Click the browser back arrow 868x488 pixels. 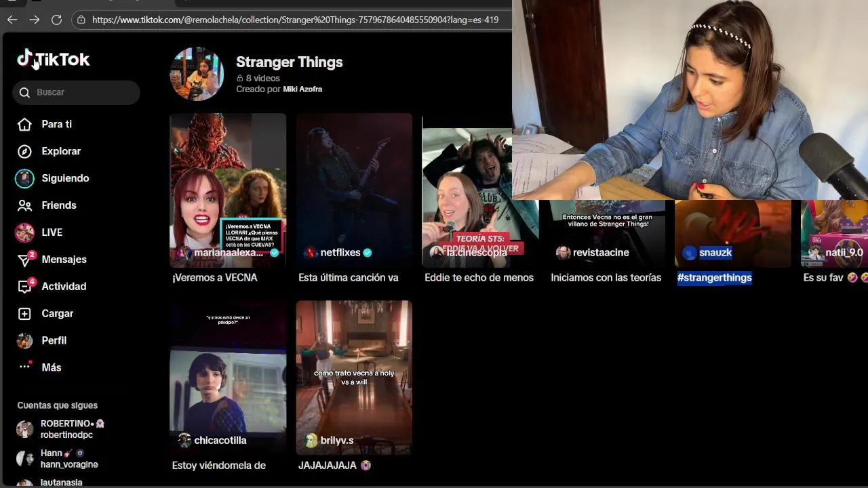(x=12, y=20)
